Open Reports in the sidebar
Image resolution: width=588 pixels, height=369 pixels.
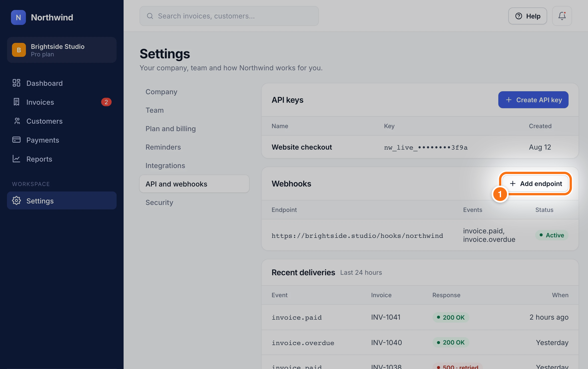pos(62,159)
